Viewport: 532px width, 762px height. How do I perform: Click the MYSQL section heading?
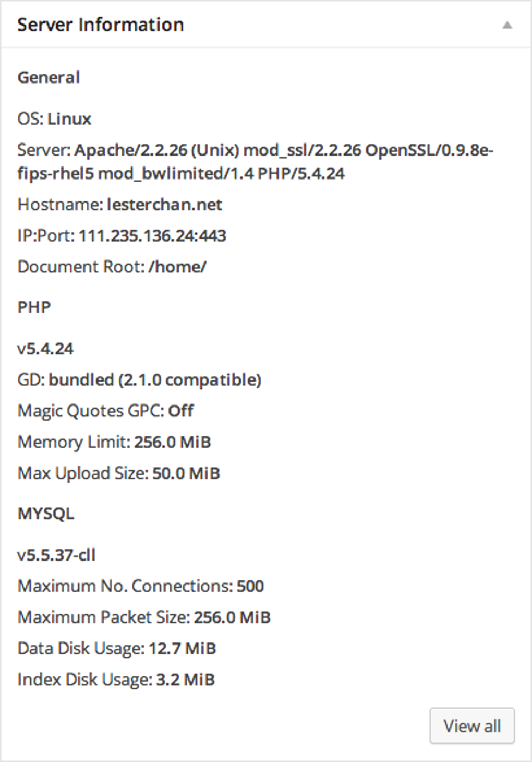click(x=46, y=513)
